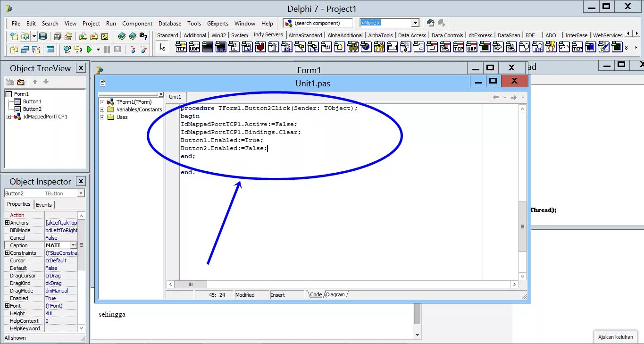Click the New Form toolbar icon

coord(50,49)
